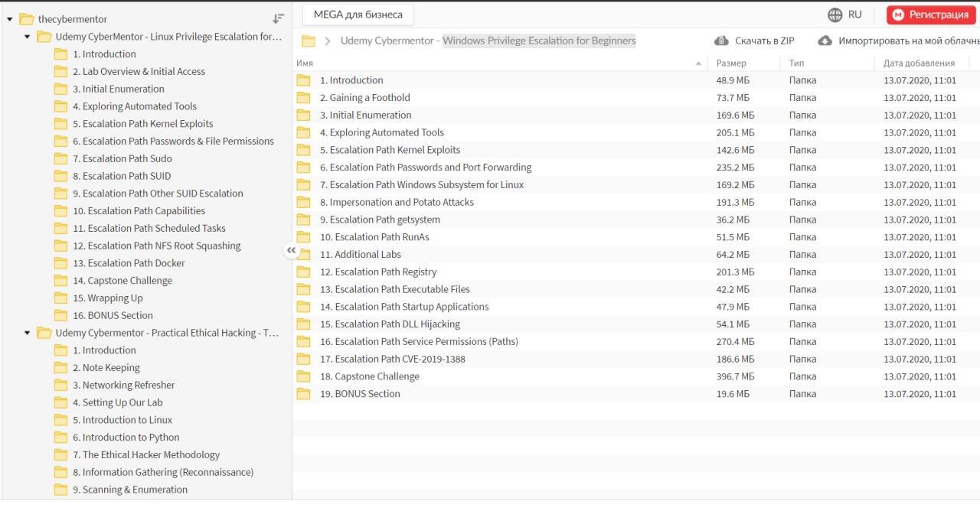Click the Practical Ethical Hacking course folder icon
980x511 pixels.
coord(44,334)
